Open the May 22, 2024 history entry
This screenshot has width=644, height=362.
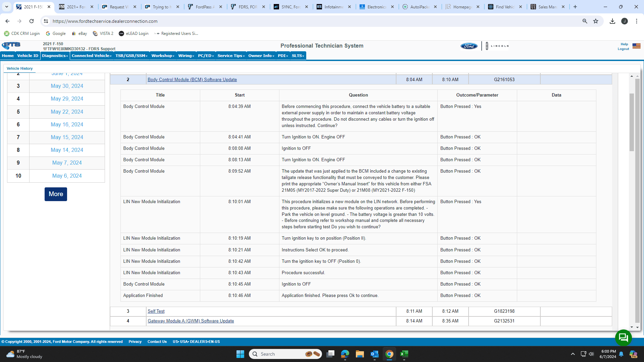[67, 112]
